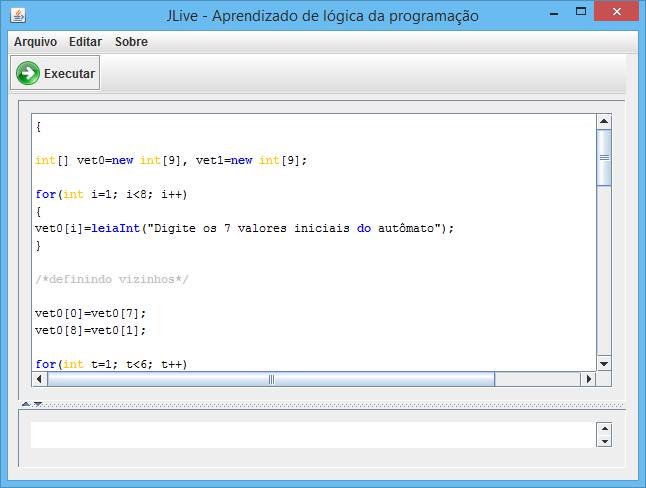Click output panel's scroll up arrow
Viewport: 646px width, 488px height.
tap(603, 429)
